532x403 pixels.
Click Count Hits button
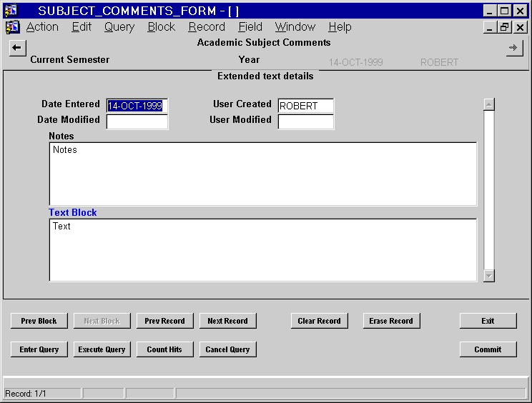(165, 349)
